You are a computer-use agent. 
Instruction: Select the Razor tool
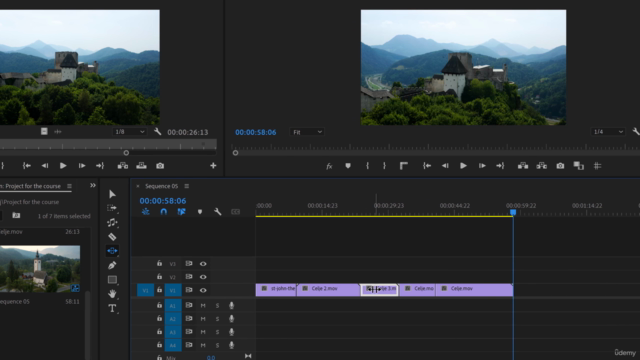(112, 237)
